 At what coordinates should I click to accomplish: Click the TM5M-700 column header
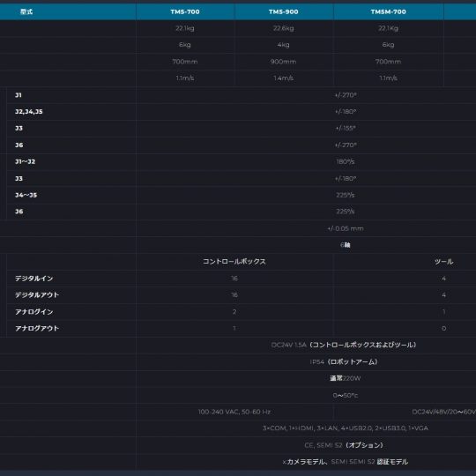coord(388,11)
